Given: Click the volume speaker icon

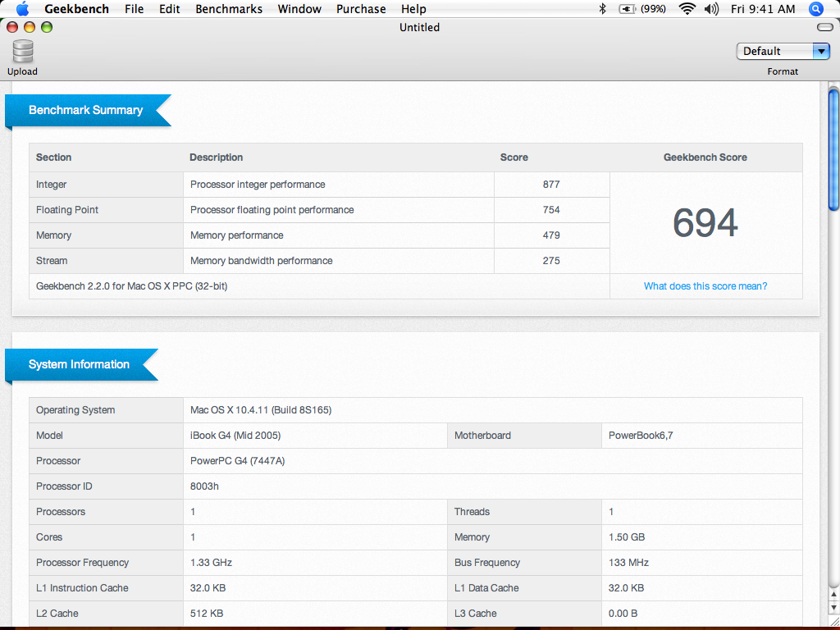Looking at the screenshot, I should (x=711, y=8).
